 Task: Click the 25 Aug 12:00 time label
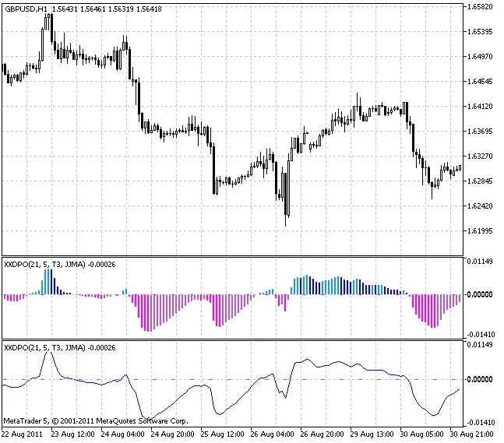(224, 434)
